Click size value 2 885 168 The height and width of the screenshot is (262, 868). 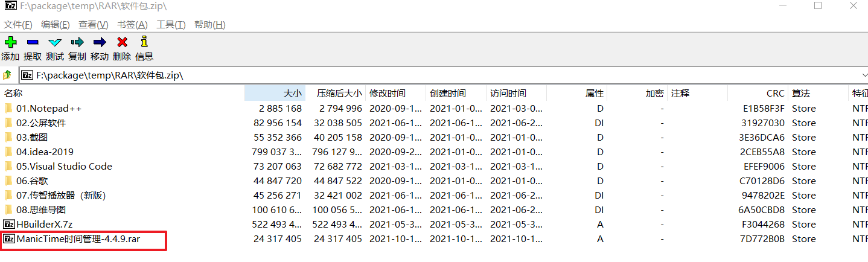280,109
